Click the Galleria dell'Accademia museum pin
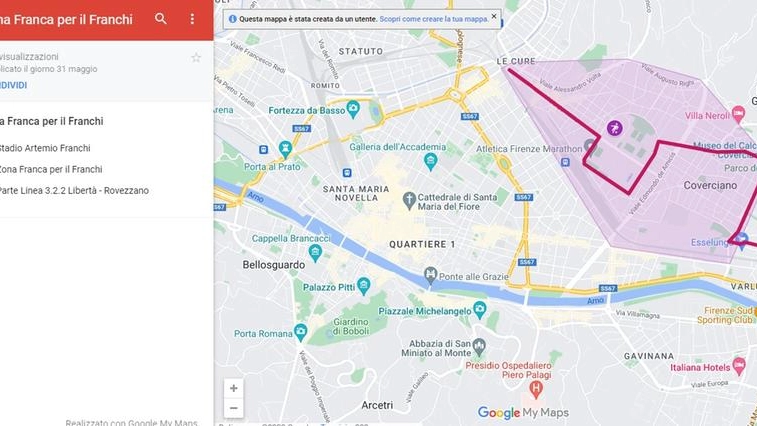Screen dimensions: 757x426 click(431, 161)
